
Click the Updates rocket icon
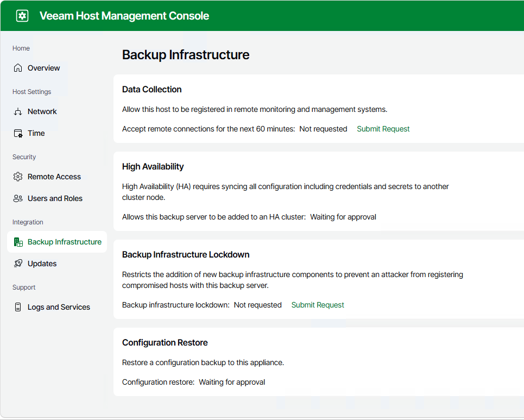[x=18, y=264]
